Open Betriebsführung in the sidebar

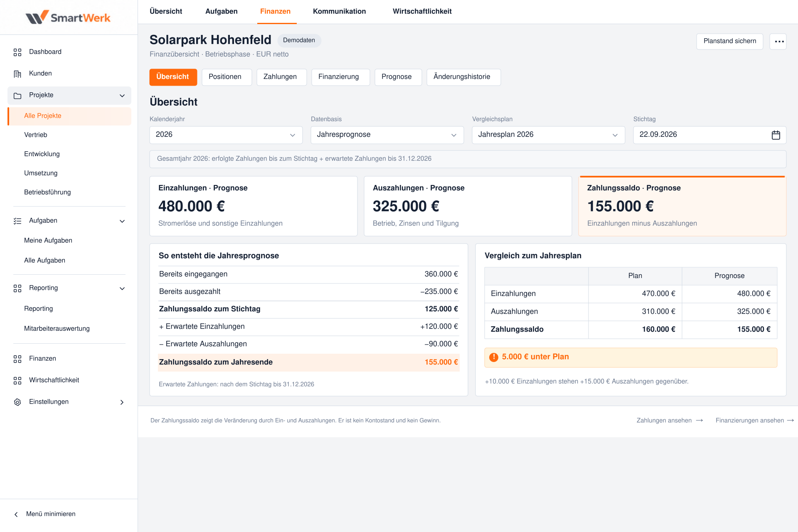click(47, 192)
